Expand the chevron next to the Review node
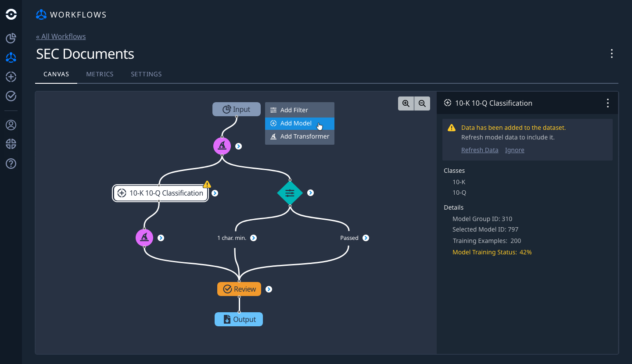 coord(269,289)
